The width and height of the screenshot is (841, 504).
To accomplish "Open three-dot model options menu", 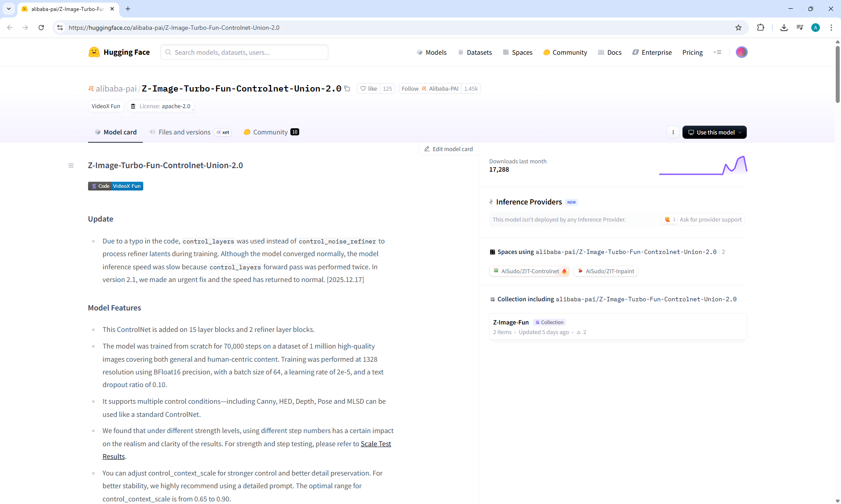I will pos(673,132).
